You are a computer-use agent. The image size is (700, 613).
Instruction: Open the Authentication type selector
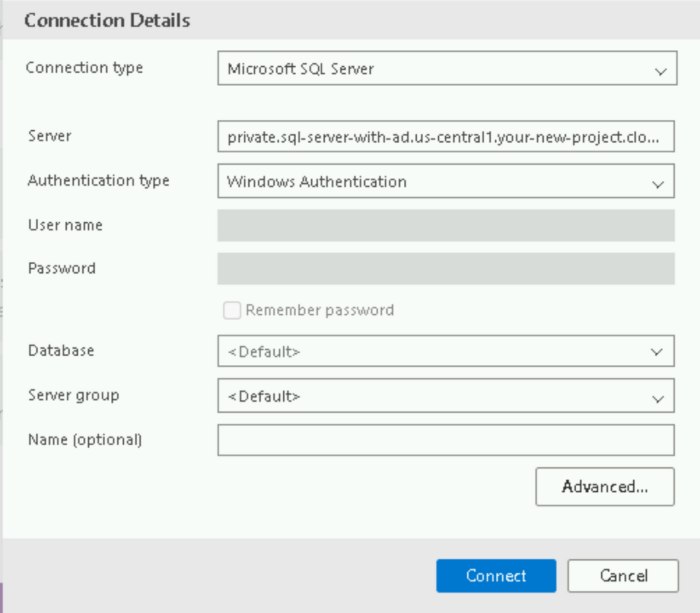pyautogui.click(x=447, y=181)
